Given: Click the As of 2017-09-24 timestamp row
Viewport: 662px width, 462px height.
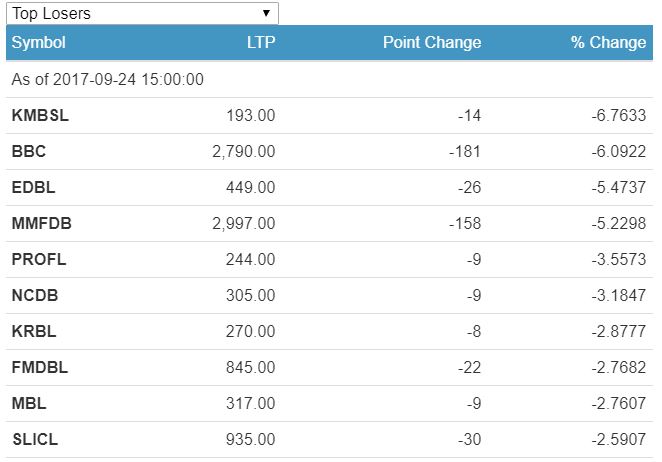Looking at the screenshot, I should tap(107, 79).
